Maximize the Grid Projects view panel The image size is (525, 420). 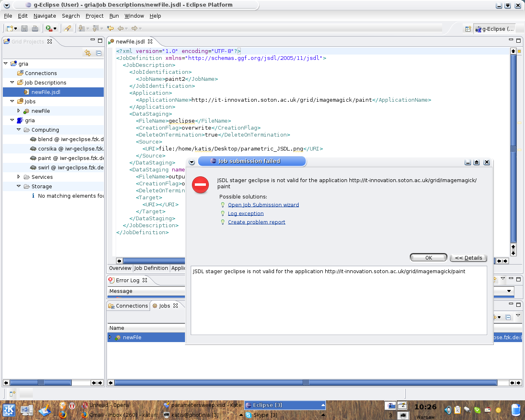tap(100, 40)
